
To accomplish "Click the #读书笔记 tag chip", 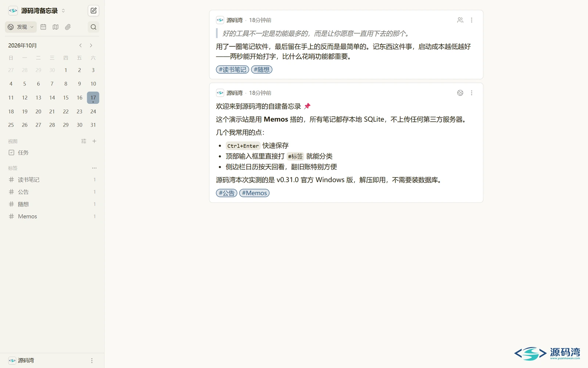I will (x=233, y=70).
